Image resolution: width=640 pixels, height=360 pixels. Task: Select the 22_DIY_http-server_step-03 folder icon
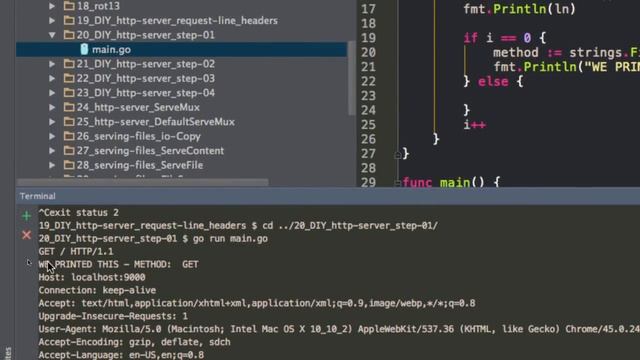pos(69,78)
